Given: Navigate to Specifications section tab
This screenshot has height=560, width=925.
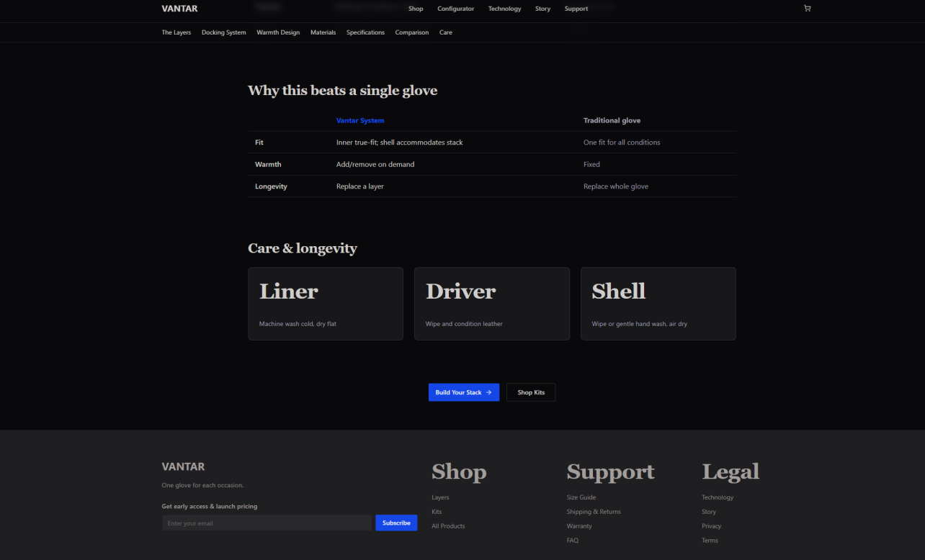Looking at the screenshot, I should pos(365,32).
